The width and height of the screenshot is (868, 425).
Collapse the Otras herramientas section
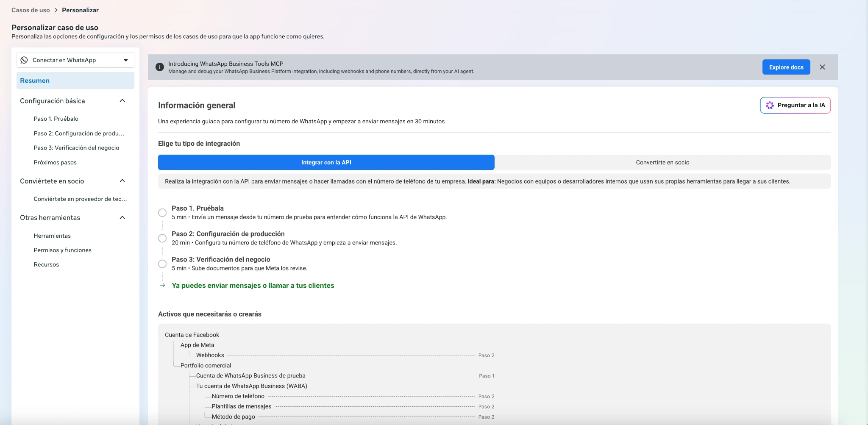coord(122,217)
